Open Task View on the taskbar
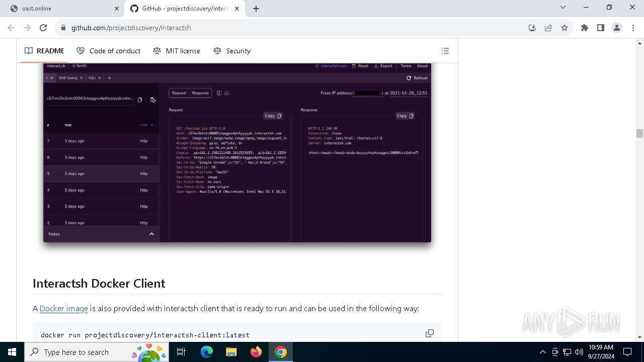Screen dimensions: 644x362 181,352
